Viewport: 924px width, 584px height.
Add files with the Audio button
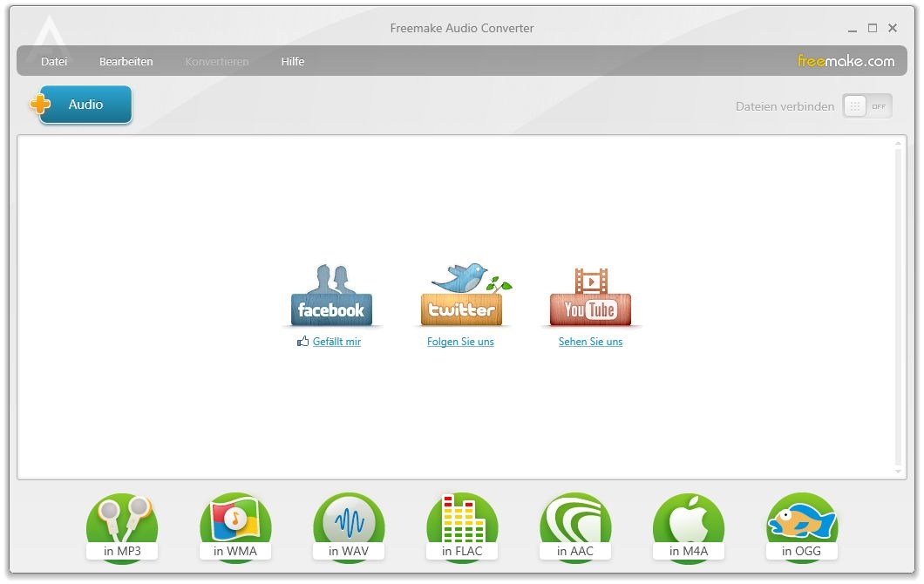point(81,105)
